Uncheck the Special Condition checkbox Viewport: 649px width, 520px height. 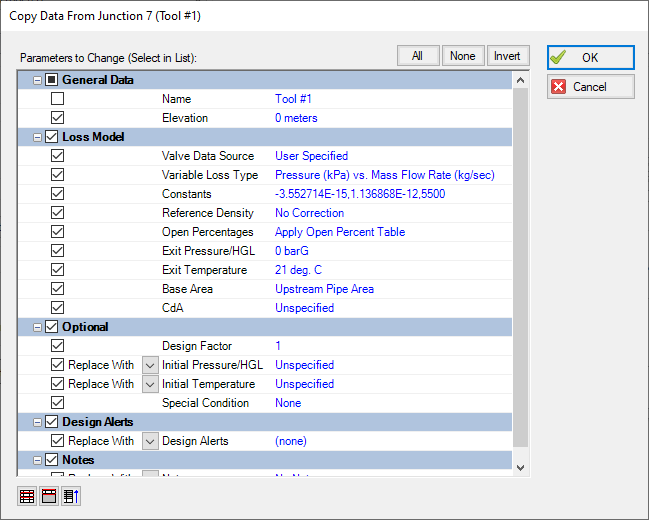point(57,403)
